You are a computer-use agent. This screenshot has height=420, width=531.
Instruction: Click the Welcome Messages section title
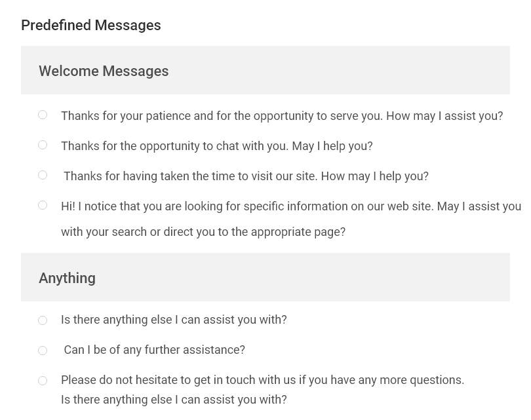pyautogui.click(x=104, y=70)
